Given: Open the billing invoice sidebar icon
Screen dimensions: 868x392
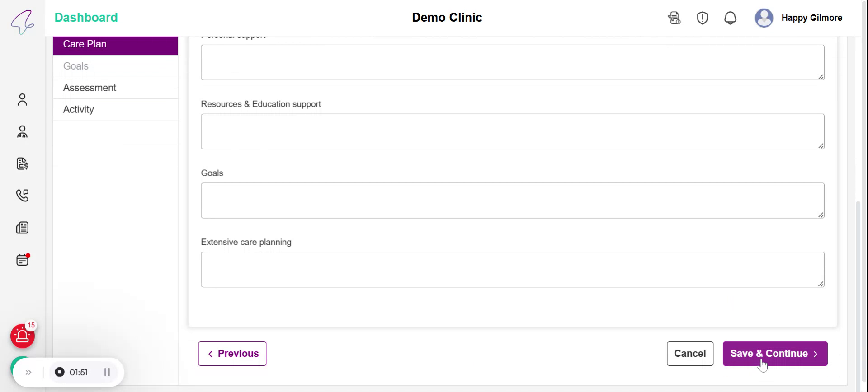Looking at the screenshot, I should [22, 163].
